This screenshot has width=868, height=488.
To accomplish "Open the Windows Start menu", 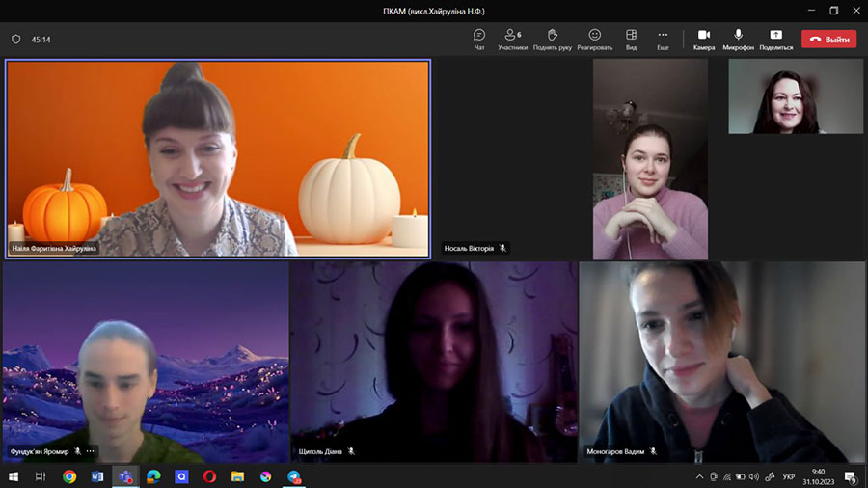I will click(x=14, y=476).
